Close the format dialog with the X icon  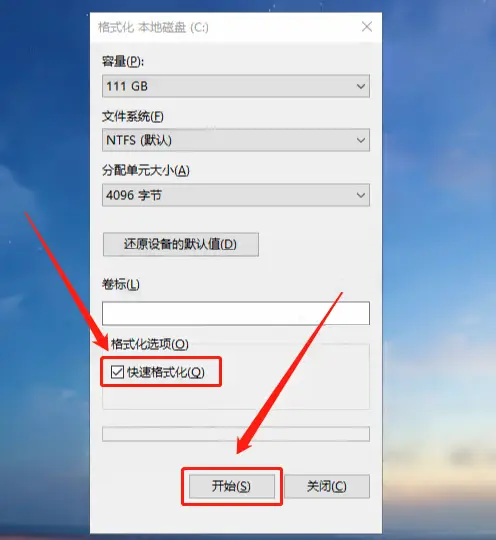click(x=367, y=27)
